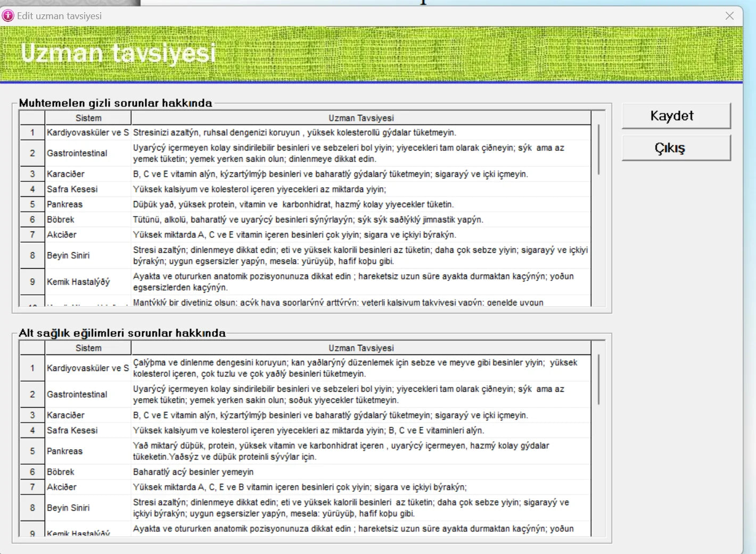The image size is (756, 554).
Task: Click advice ending 'dinlenmeye dikkat edin' for Gastrointestinal
Action: coord(361,153)
